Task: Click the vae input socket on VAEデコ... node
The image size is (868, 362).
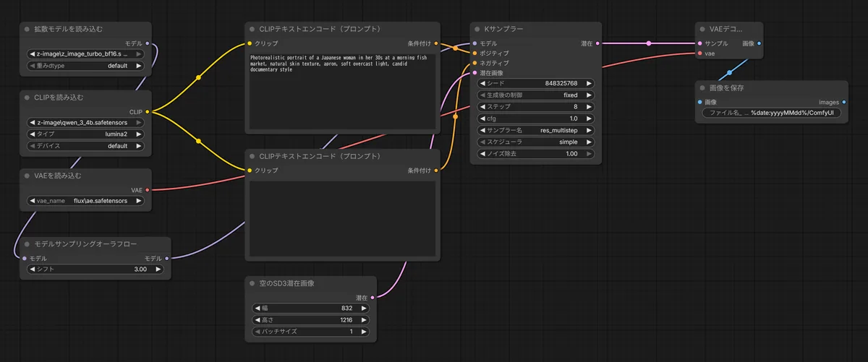Action: [700, 53]
